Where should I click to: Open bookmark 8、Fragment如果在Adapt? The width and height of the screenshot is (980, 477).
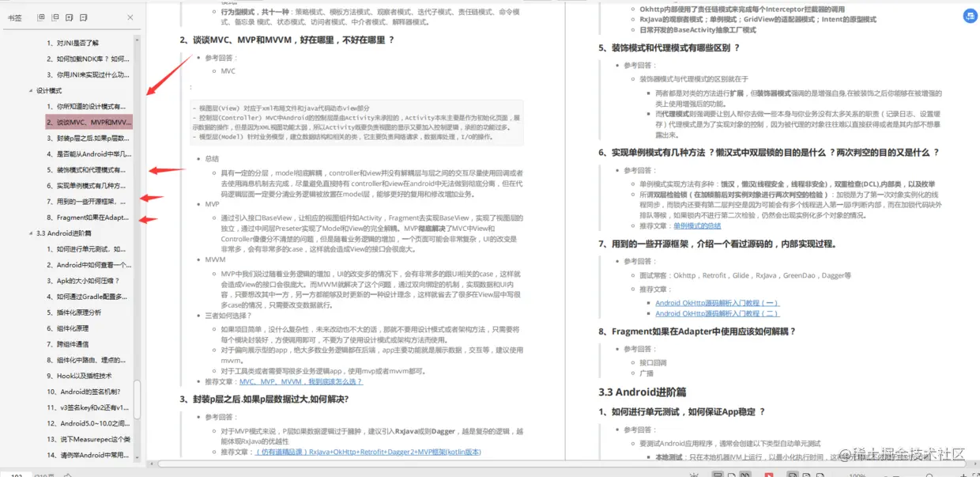tap(89, 218)
